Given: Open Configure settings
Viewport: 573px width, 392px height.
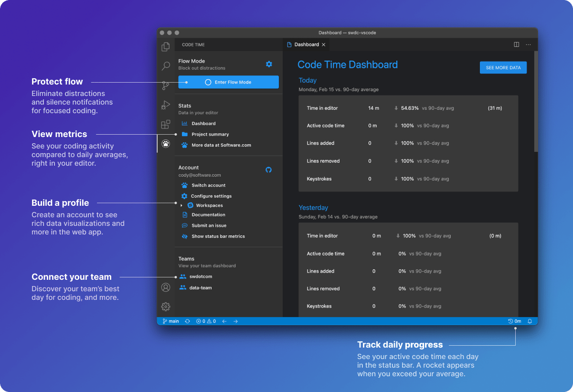Looking at the screenshot, I should click(211, 196).
